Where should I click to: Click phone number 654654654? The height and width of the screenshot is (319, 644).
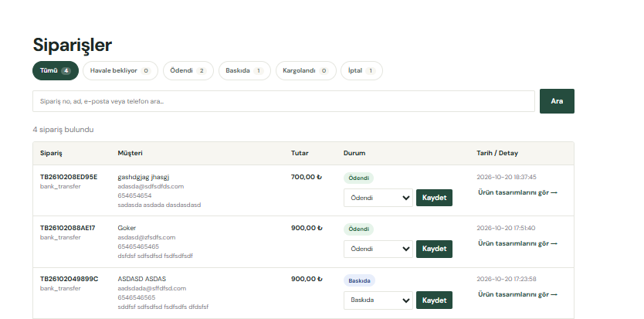coord(134,195)
